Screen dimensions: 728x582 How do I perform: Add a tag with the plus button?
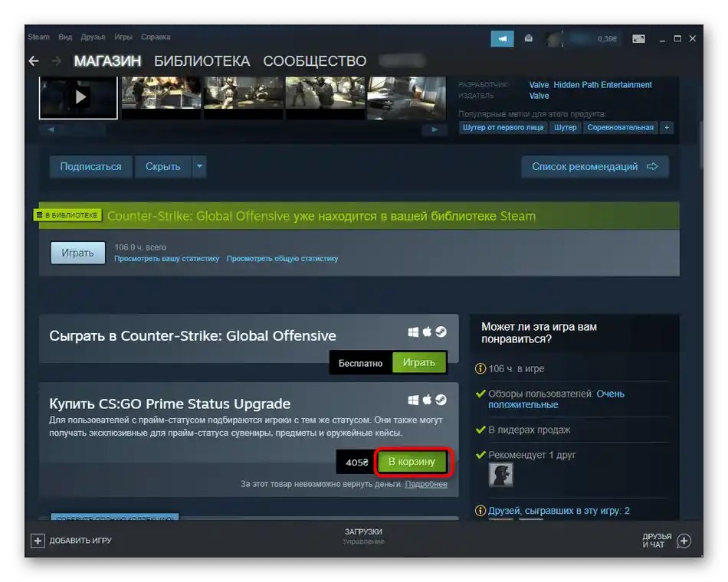pyautogui.click(x=667, y=127)
